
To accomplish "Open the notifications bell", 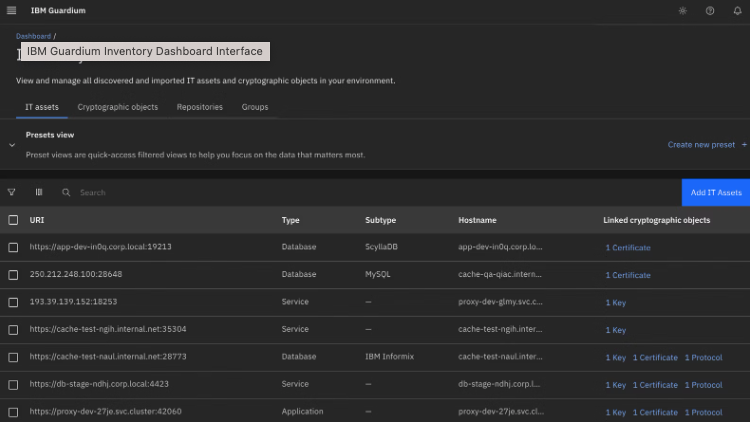I will pos(737,11).
